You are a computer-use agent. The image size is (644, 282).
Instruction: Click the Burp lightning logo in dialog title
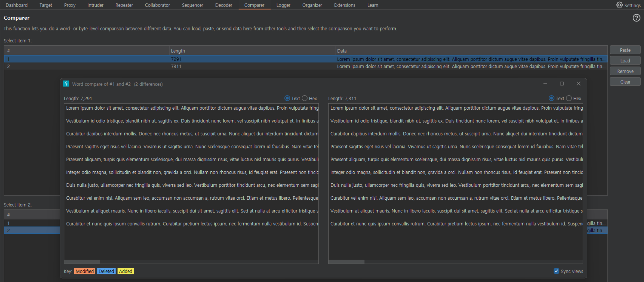tap(66, 84)
